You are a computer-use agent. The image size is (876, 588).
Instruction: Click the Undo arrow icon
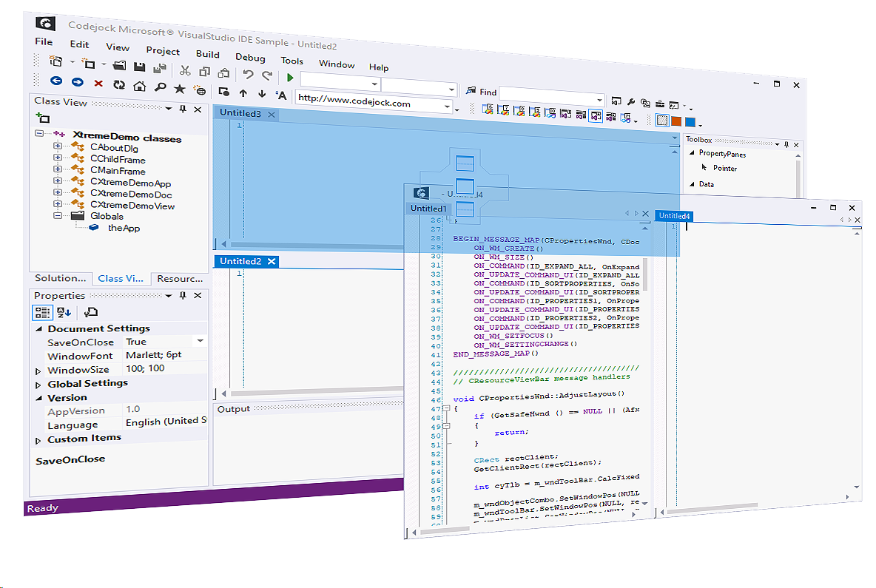pyautogui.click(x=248, y=74)
